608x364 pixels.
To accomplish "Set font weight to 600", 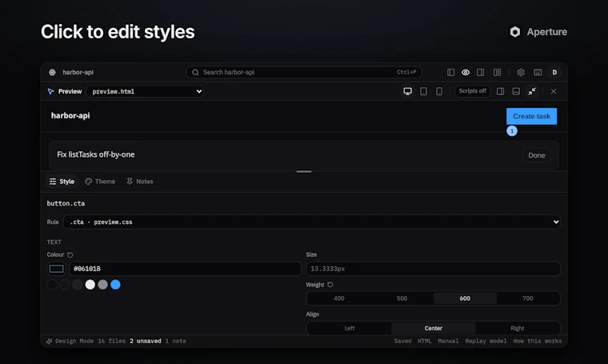I will point(465,298).
